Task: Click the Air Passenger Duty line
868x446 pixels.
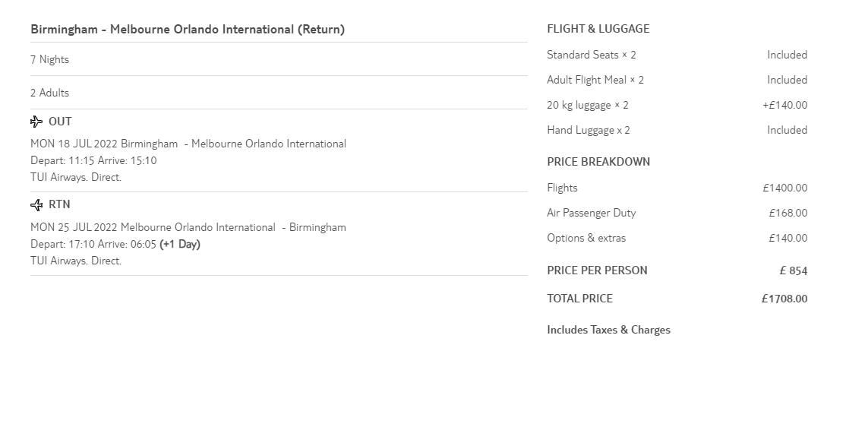Action: tap(592, 214)
